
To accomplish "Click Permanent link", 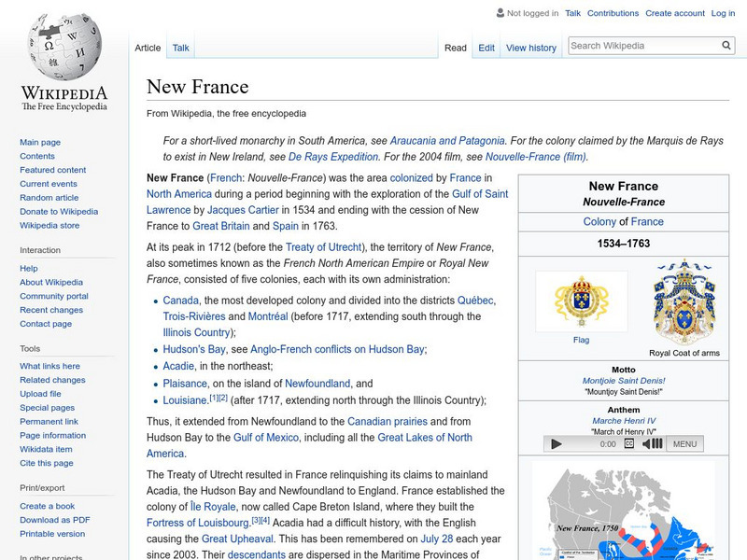I will point(49,421).
